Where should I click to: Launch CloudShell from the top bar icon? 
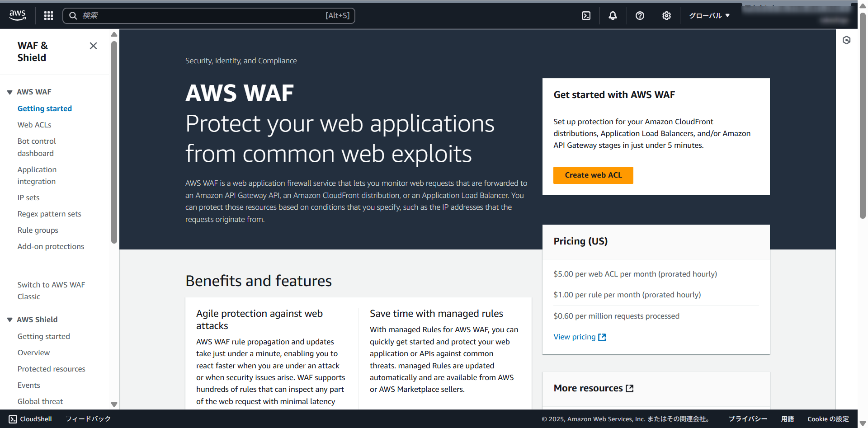(x=586, y=16)
